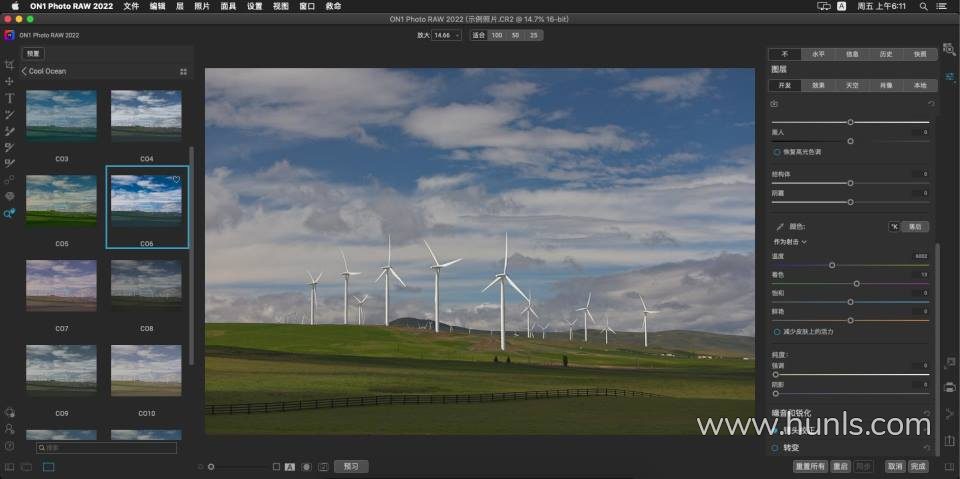Enable 减少皮肤上的活力 option
This screenshot has width=960, height=479.
(x=777, y=331)
